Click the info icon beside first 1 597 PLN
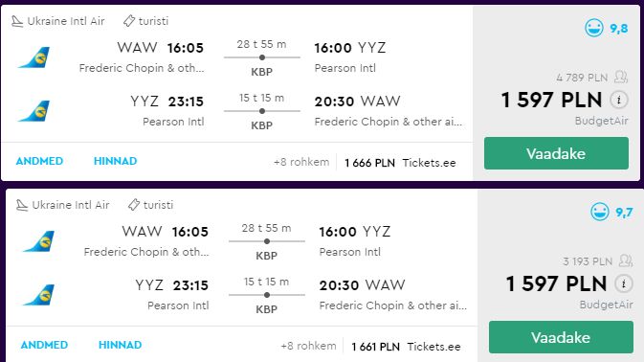 [x=619, y=100]
